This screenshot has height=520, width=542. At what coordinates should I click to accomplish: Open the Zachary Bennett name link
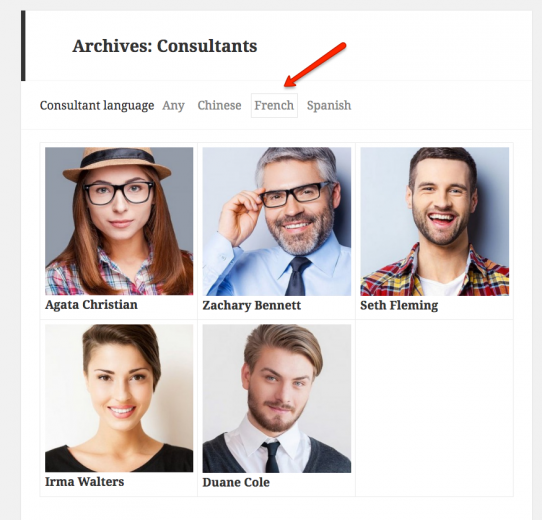click(x=252, y=305)
